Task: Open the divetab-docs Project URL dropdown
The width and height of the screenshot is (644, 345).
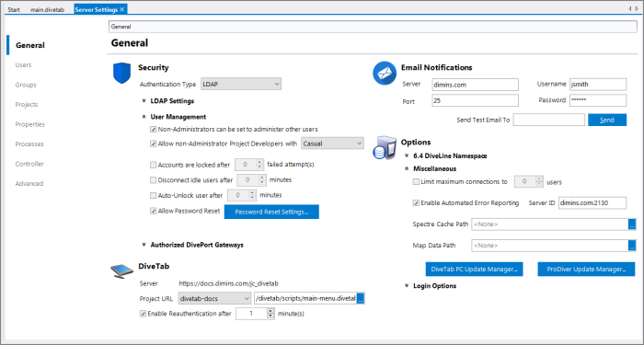Action: (x=214, y=298)
